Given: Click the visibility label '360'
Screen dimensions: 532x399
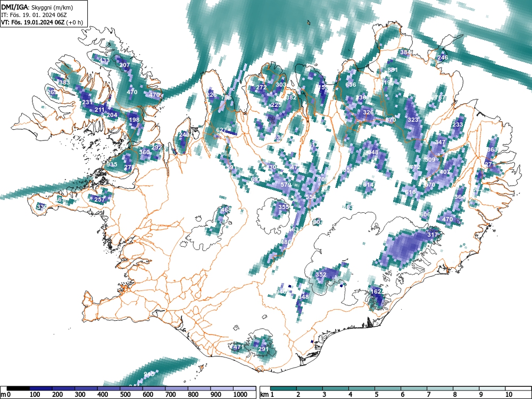Looking at the screenshot, I should pos(144,152).
